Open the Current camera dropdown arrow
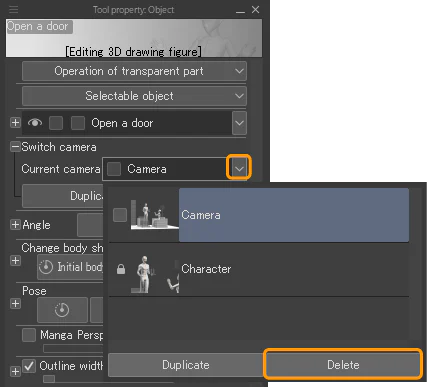 tap(239, 169)
